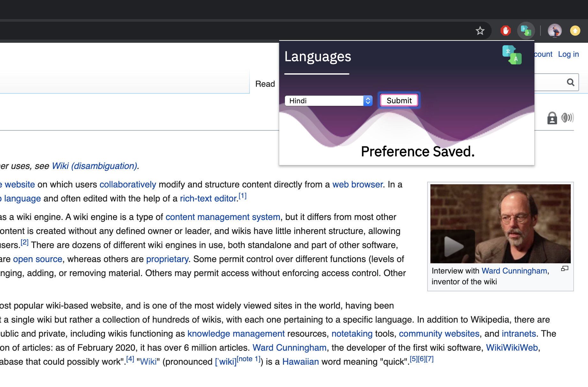Open the community websites link

click(439, 334)
